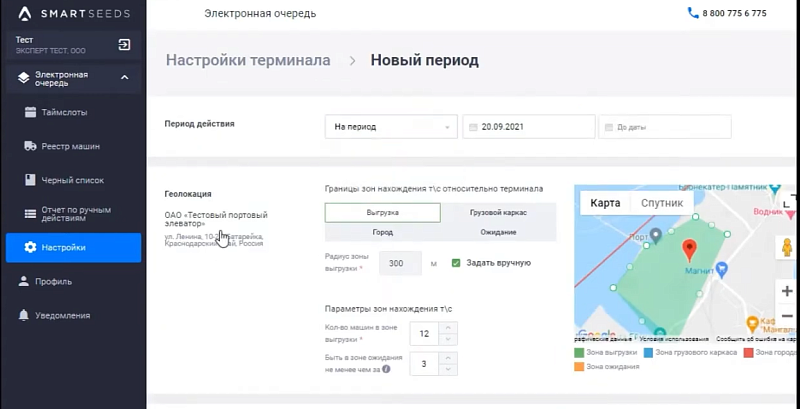Click the truck icon for Реестр машин
The image size is (800, 409).
[30, 146]
